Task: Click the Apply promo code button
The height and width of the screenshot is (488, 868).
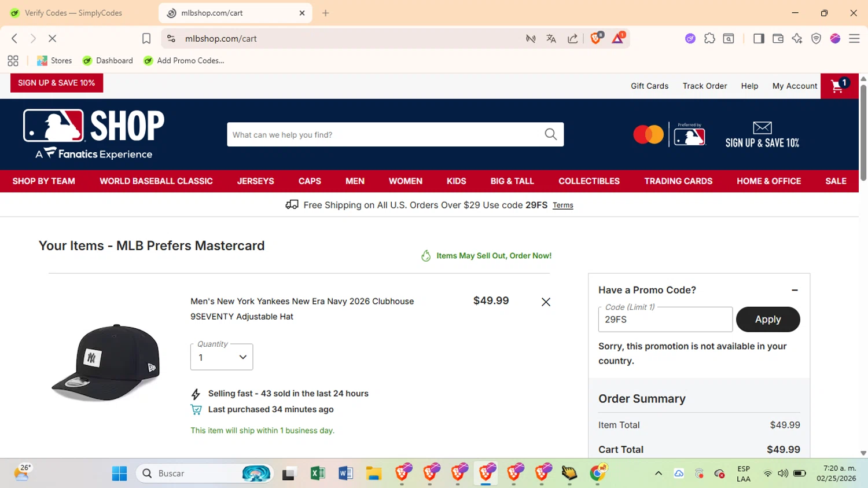Action: point(768,320)
